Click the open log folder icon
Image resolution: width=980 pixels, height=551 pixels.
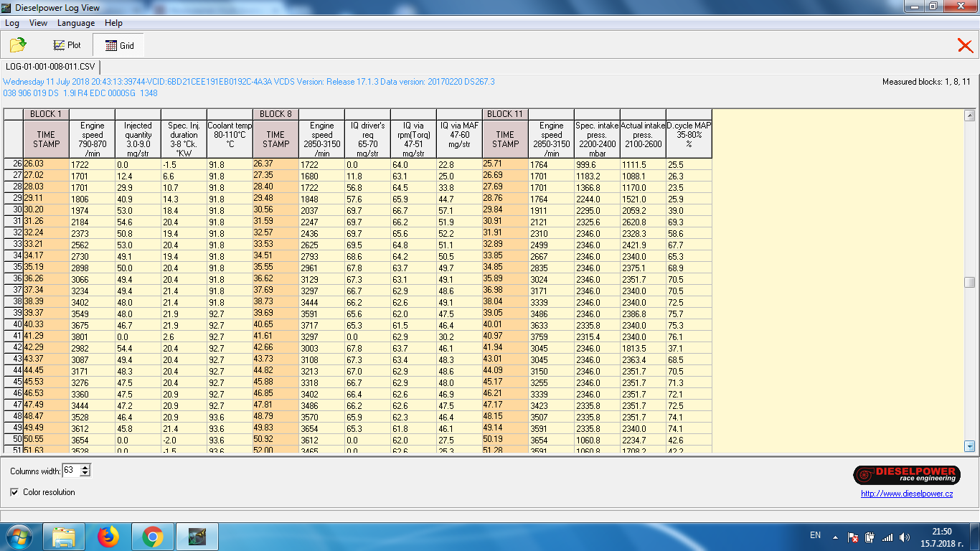click(x=18, y=45)
